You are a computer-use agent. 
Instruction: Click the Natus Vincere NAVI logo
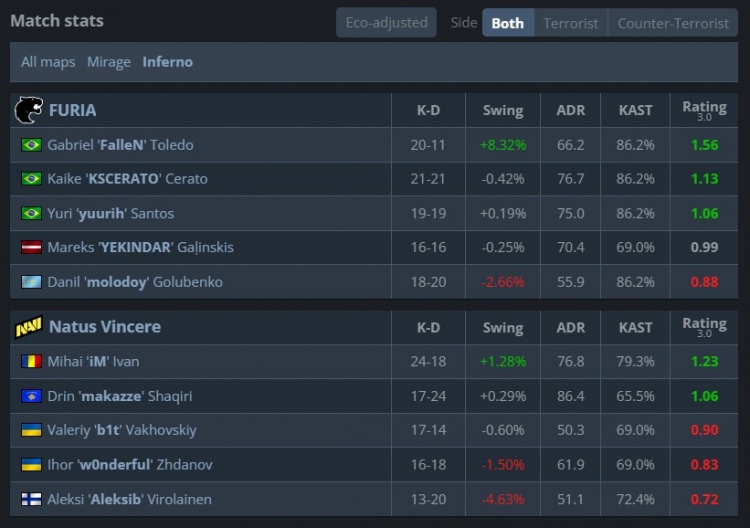28,327
